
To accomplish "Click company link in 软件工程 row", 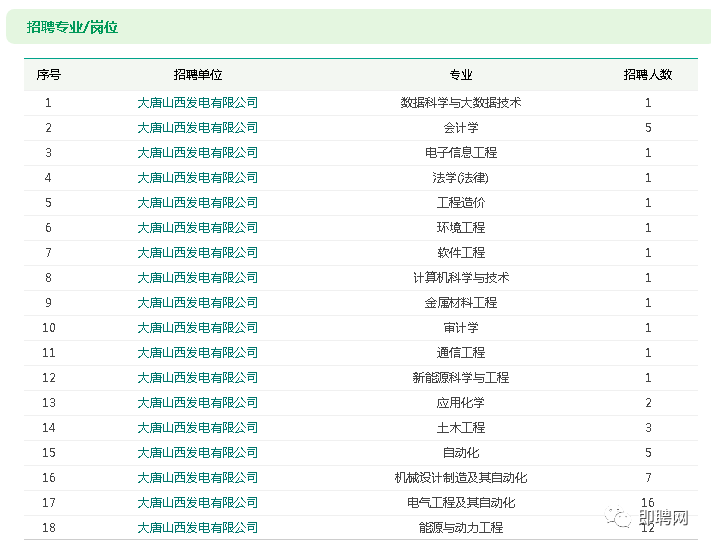I will [198, 252].
